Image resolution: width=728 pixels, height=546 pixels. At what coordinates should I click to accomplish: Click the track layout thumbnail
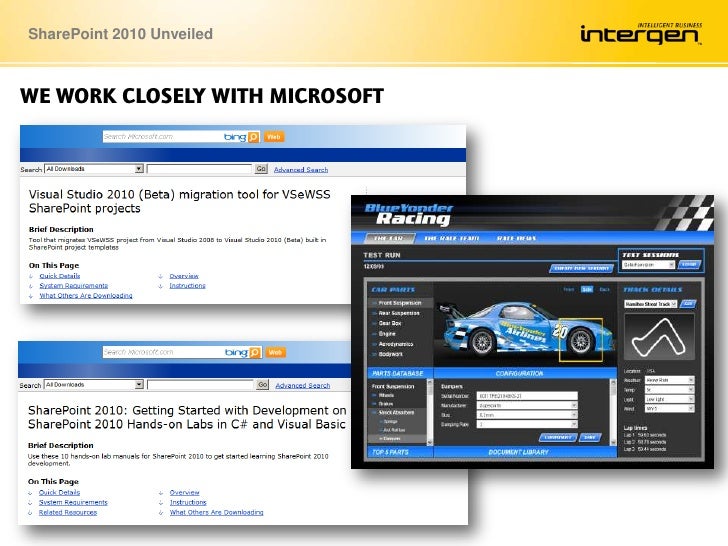(x=659, y=337)
